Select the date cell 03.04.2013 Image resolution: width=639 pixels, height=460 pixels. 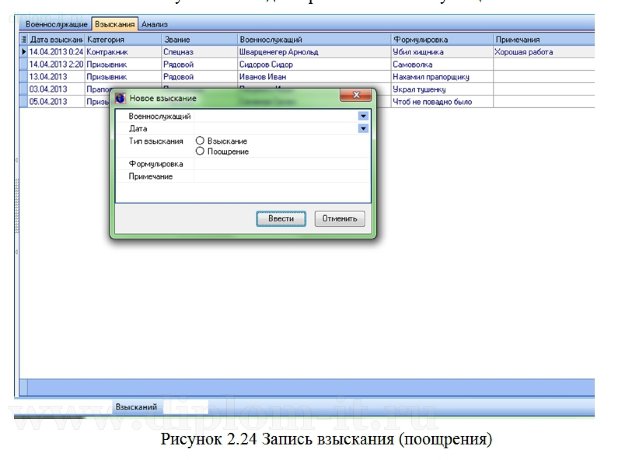(56, 89)
